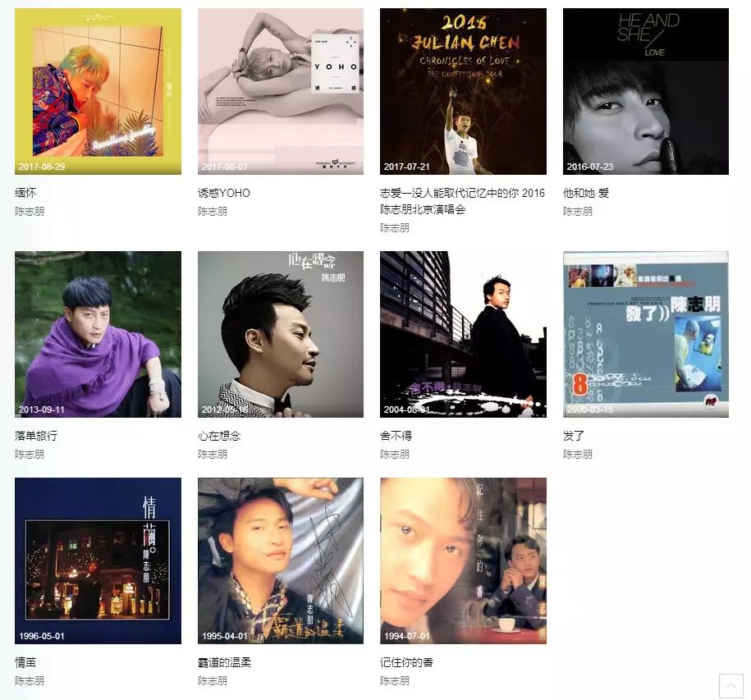The image size is (751, 700).
Task: Open the 霸道的温柔 album cover
Action: coord(281,560)
